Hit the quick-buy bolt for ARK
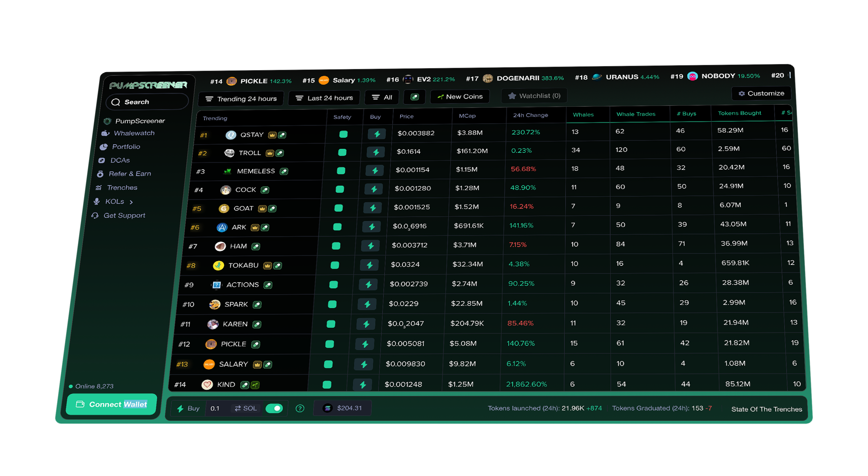This screenshot has width=868, height=476. click(372, 227)
